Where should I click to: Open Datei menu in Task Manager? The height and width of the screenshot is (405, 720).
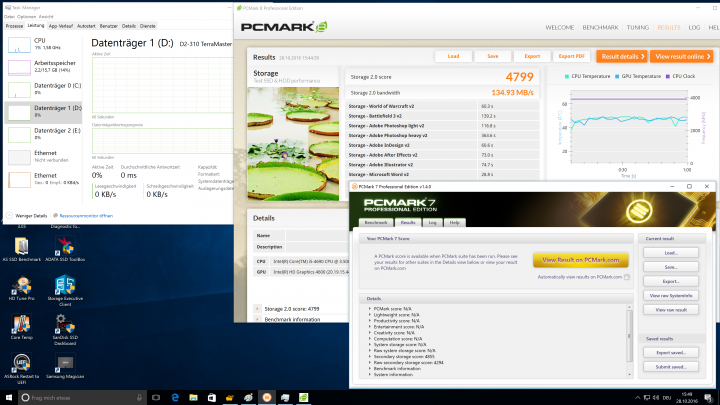pos(9,17)
